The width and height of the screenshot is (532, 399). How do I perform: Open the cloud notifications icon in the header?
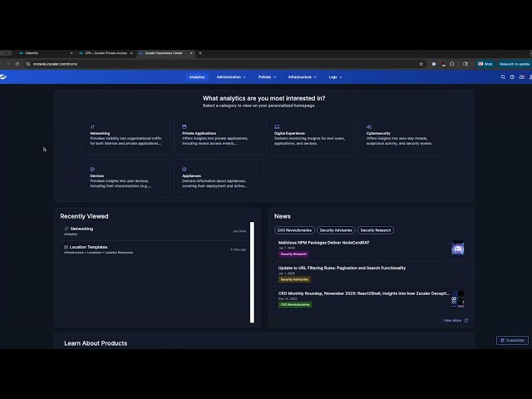point(522,77)
